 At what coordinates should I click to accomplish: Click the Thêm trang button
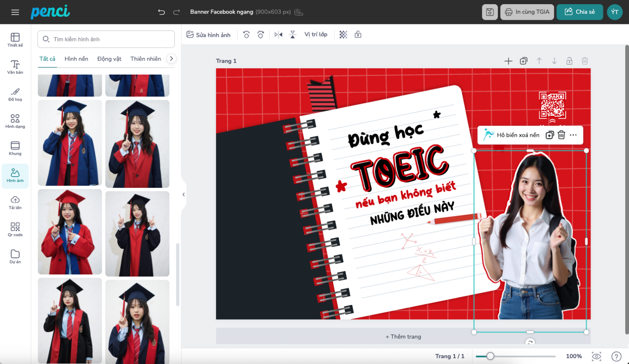pyautogui.click(x=403, y=336)
